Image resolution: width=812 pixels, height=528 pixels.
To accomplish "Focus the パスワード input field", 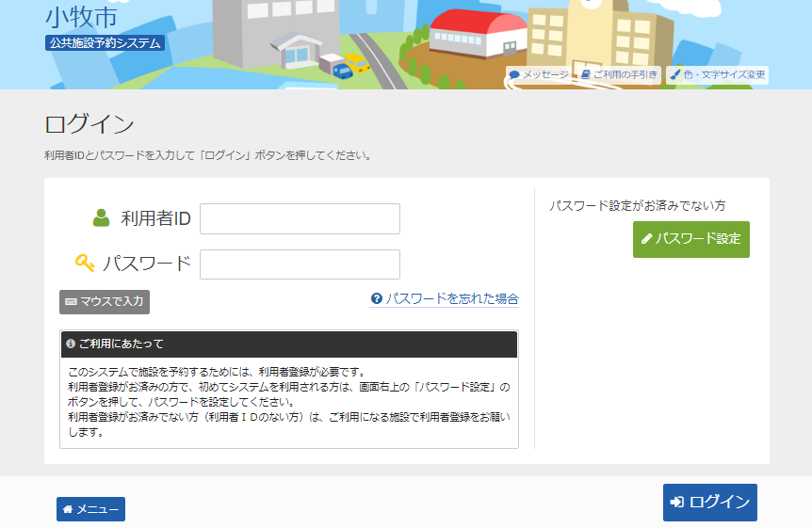I will (300, 264).
